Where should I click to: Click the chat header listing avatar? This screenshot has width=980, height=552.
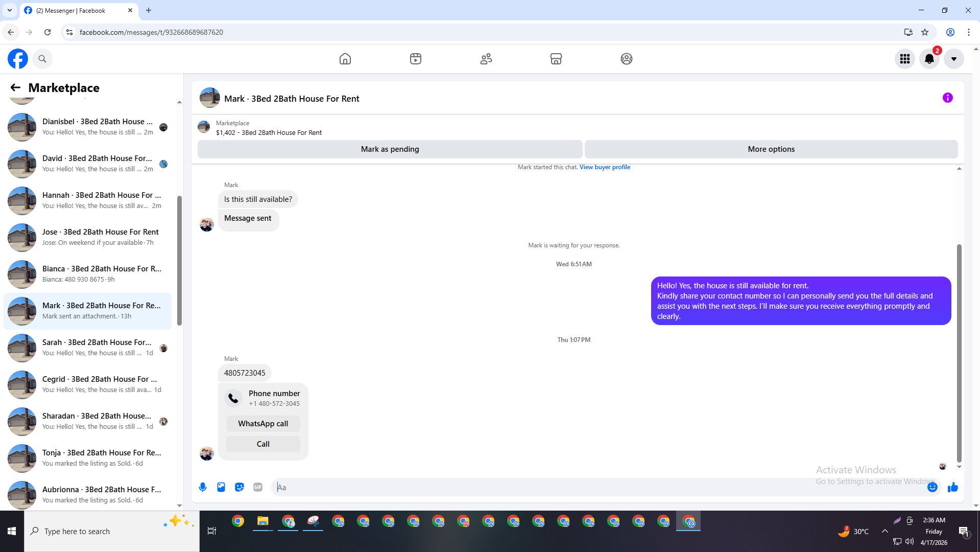coord(209,98)
